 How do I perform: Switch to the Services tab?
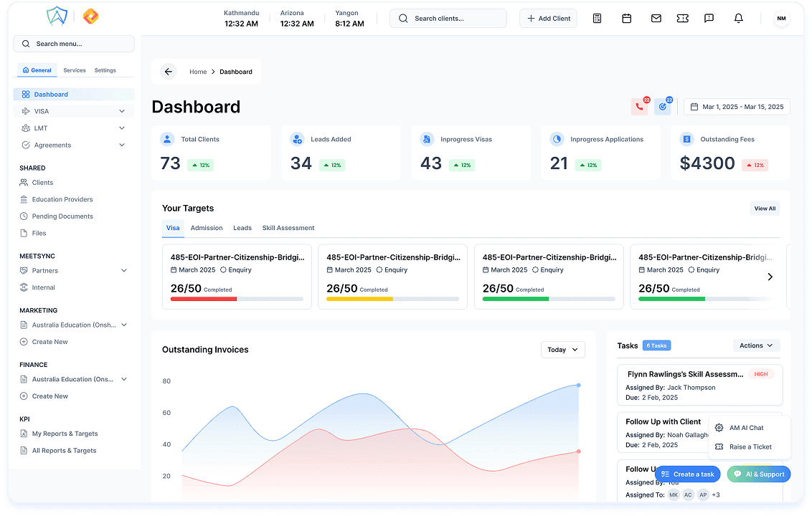point(75,70)
